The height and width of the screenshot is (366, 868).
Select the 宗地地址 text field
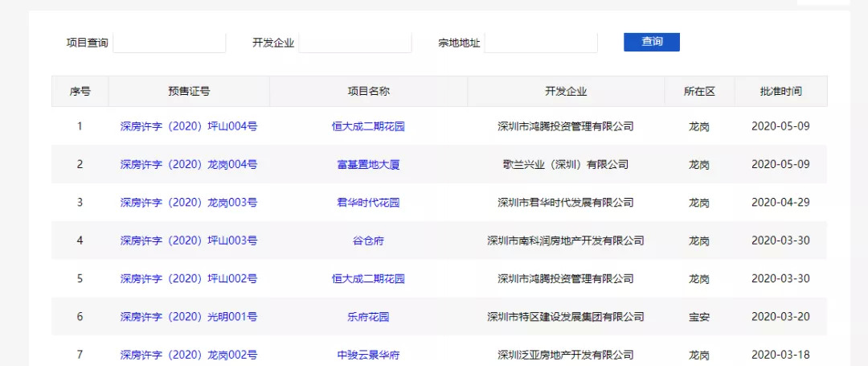pos(541,43)
